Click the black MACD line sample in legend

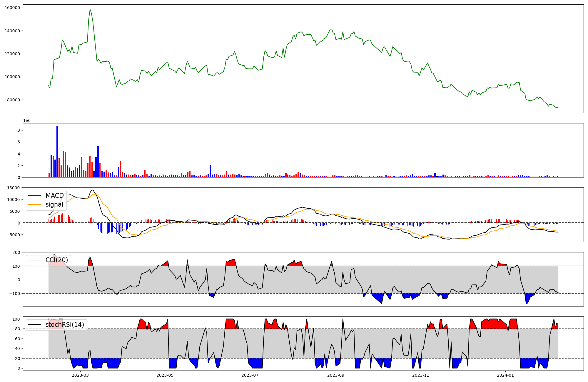(x=34, y=196)
